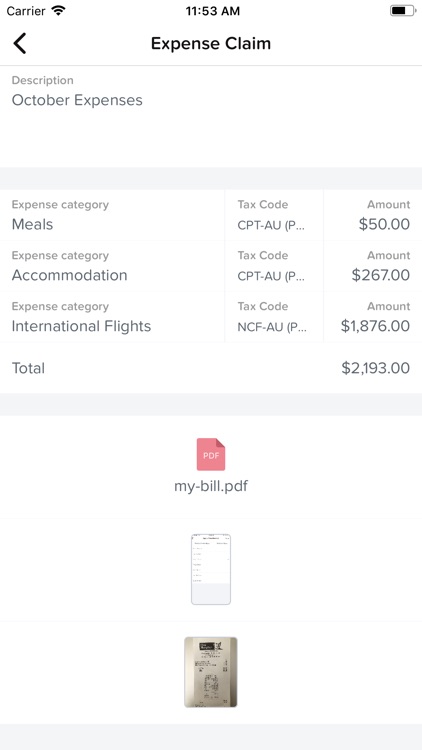The image size is (422, 750).
Task: Tap the $1,876.00 amount field
Action: pos(373,317)
